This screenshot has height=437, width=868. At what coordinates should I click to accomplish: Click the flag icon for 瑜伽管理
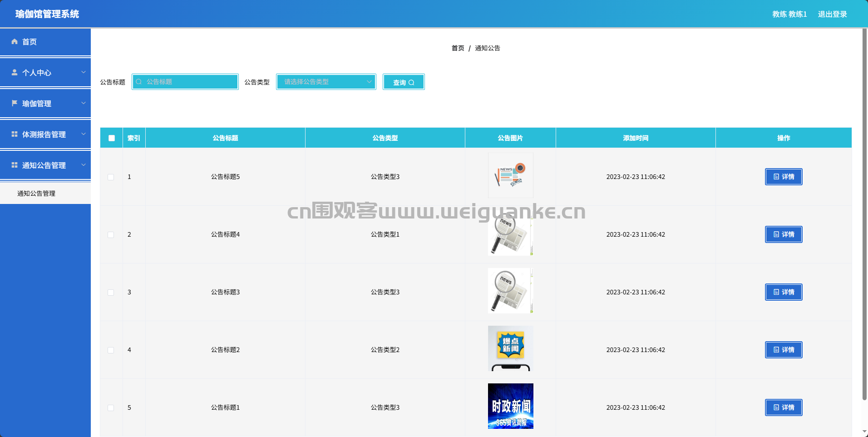tap(15, 103)
